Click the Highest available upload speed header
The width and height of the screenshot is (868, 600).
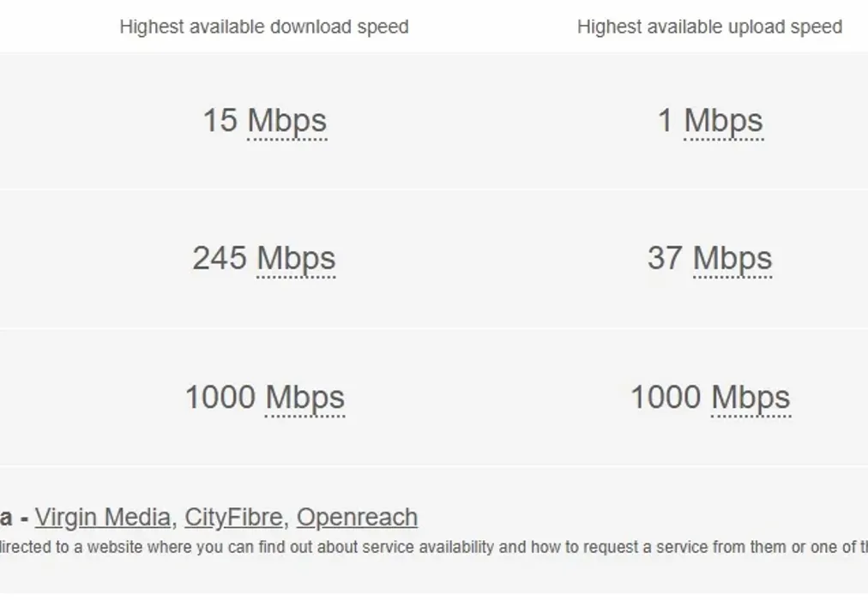pos(709,27)
